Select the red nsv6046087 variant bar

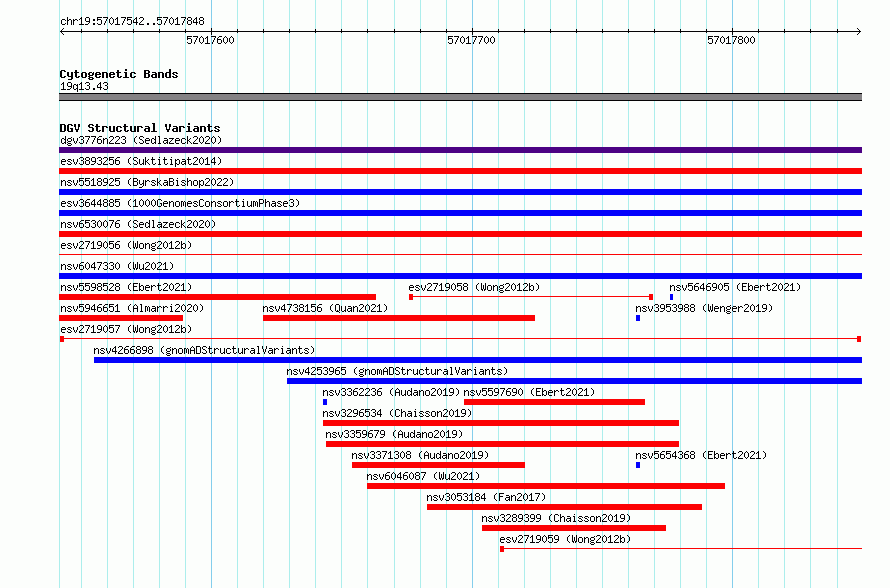546,486
